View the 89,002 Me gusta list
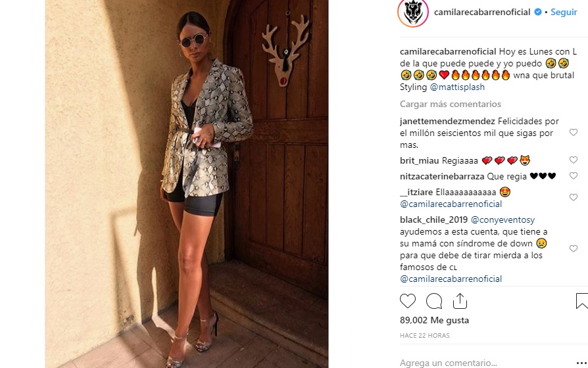Image resolution: width=588 pixels, height=368 pixels. pos(434,320)
